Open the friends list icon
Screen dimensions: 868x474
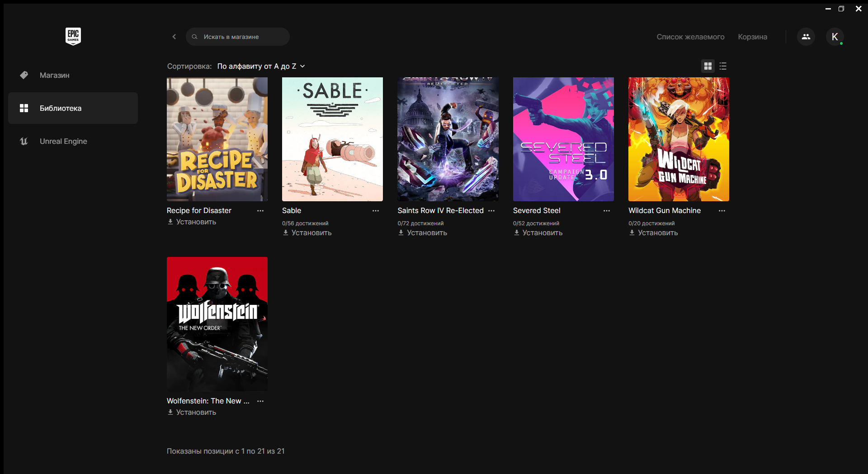806,37
